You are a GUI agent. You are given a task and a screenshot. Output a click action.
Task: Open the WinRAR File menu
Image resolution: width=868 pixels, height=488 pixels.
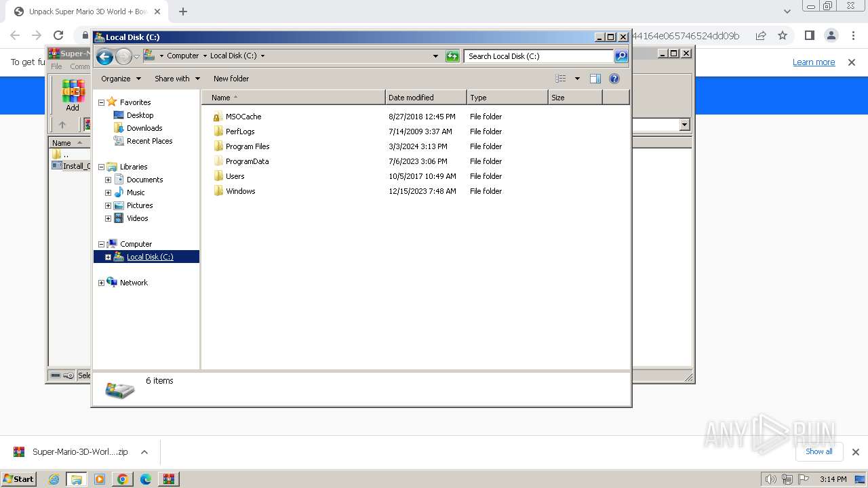(x=56, y=66)
